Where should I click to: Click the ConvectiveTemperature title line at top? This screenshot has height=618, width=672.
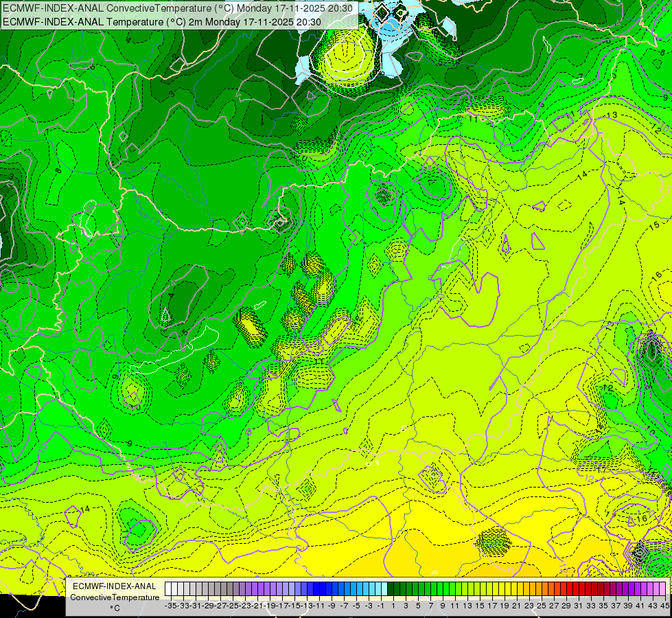point(178,8)
